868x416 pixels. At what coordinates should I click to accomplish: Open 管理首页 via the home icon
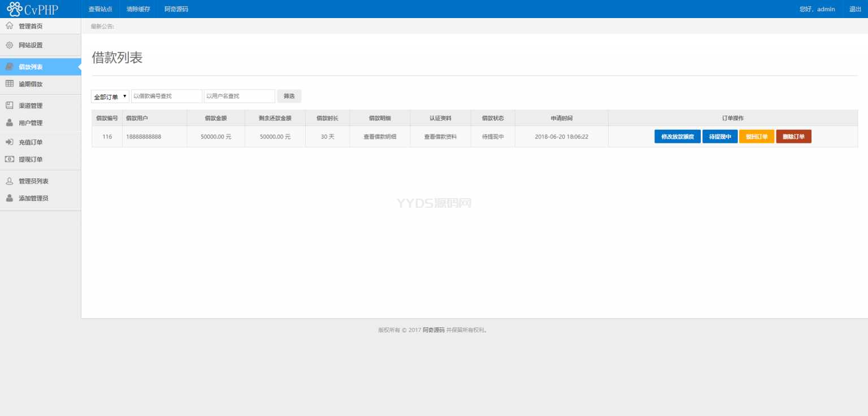9,25
